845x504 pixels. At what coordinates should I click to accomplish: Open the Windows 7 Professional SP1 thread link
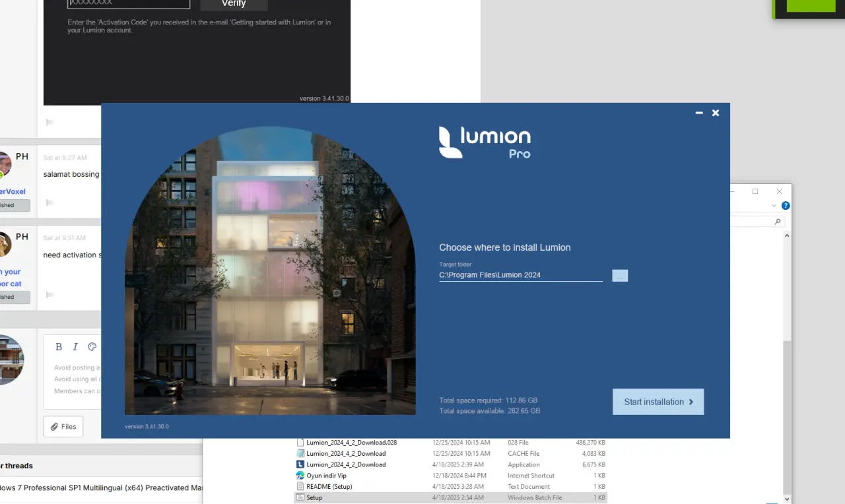pos(101,488)
